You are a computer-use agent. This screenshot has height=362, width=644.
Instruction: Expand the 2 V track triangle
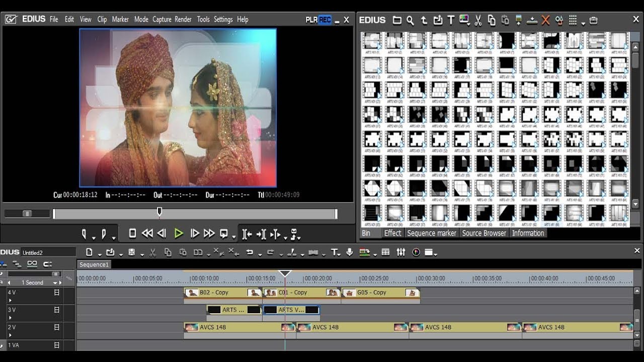pos(10,335)
